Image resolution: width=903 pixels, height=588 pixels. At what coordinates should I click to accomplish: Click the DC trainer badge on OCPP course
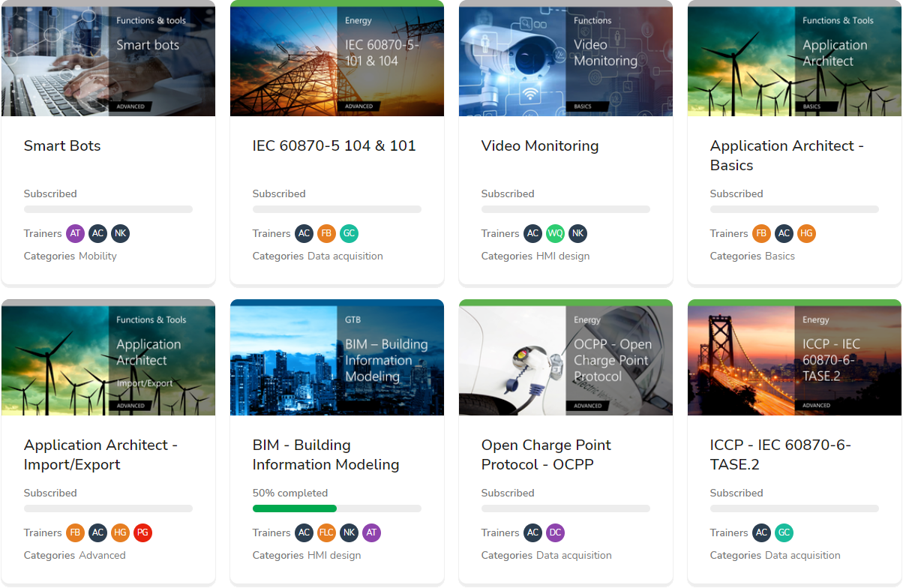(x=555, y=532)
